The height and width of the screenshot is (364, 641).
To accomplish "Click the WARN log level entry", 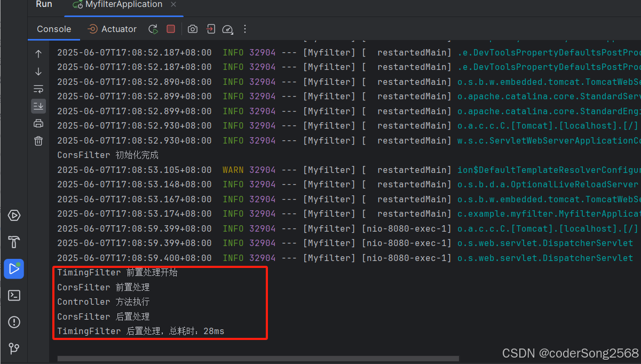I will pyautogui.click(x=233, y=170).
